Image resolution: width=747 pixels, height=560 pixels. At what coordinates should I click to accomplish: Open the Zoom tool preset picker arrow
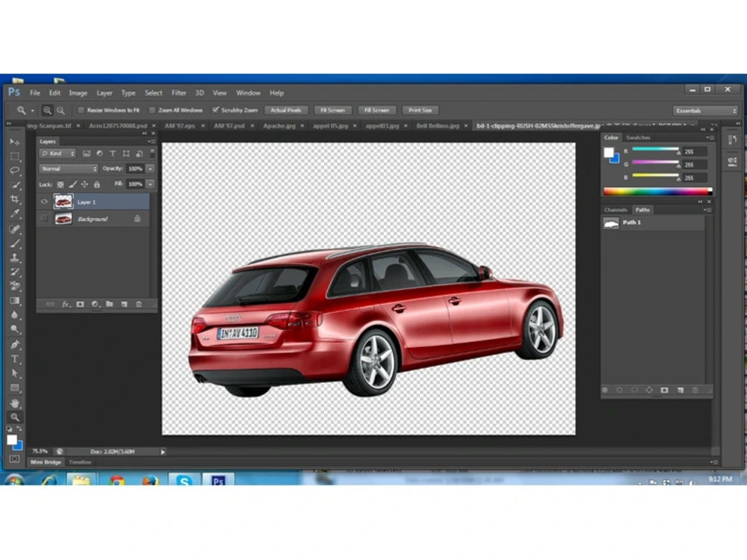coord(32,111)
